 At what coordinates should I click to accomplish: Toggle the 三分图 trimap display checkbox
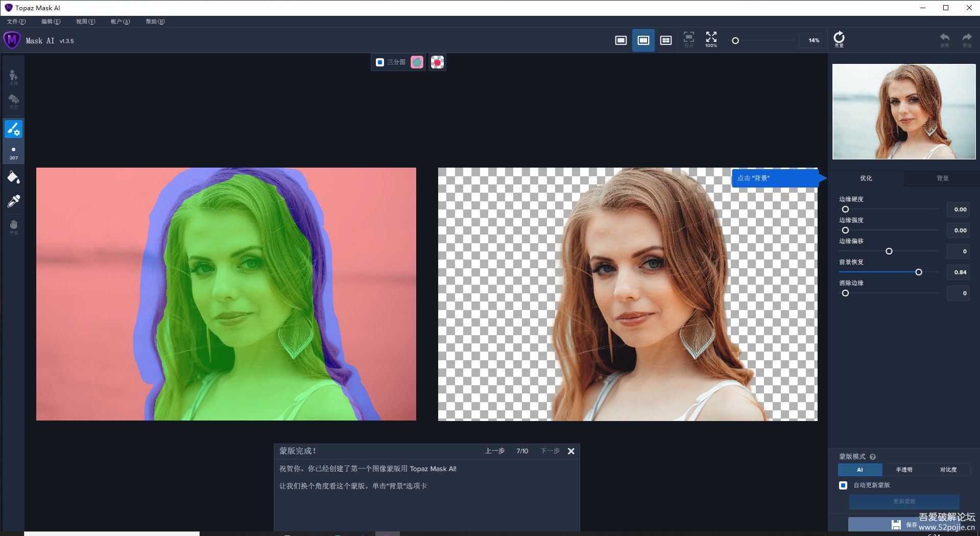(379, 62)
